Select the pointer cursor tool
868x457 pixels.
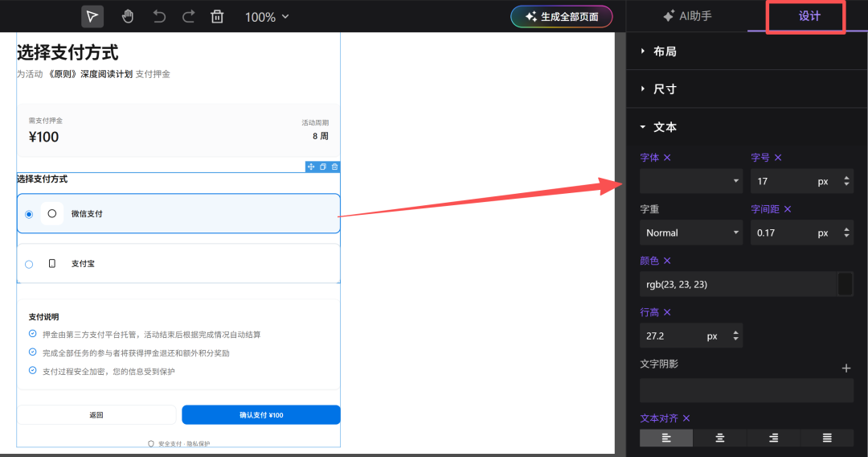coord(92,16)
